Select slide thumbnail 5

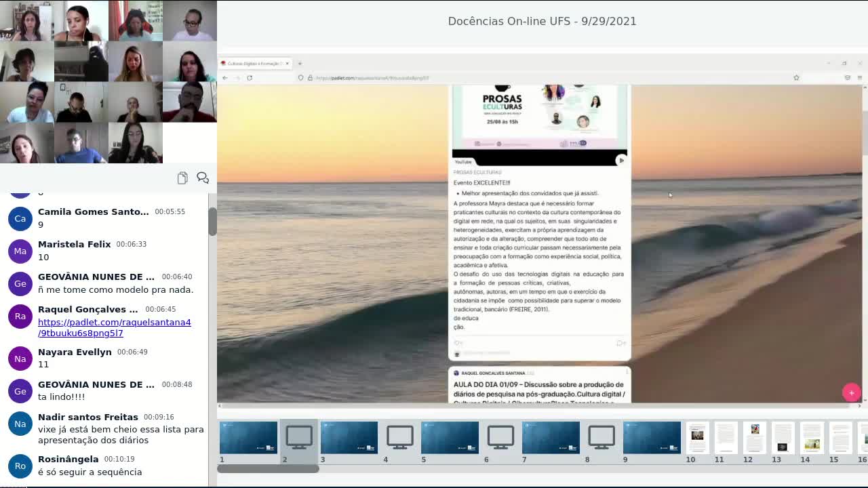(x=450, y=438)
